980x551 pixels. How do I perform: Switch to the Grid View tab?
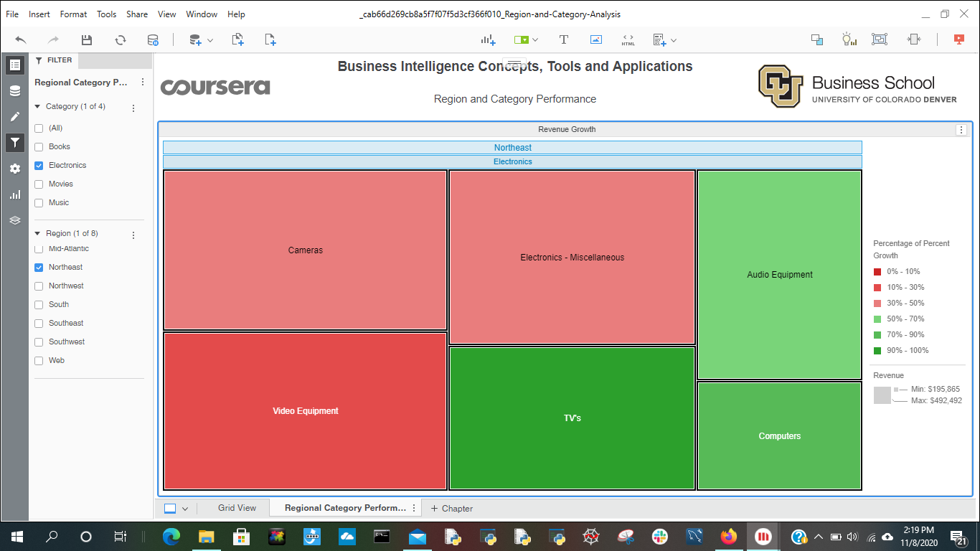tap(237, 508)
